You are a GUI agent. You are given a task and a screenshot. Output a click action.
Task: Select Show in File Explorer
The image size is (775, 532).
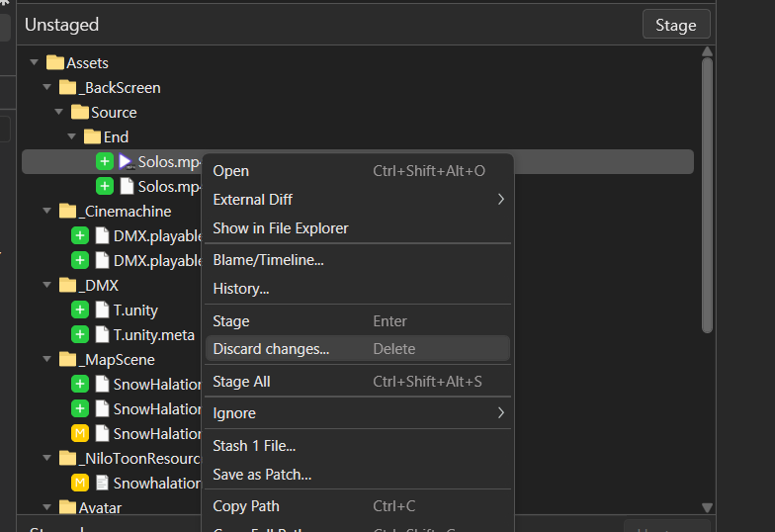[x=281, y=228]
